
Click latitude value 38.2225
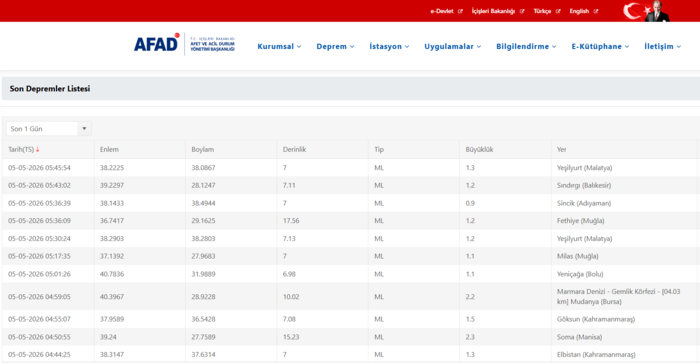(112, 168)
